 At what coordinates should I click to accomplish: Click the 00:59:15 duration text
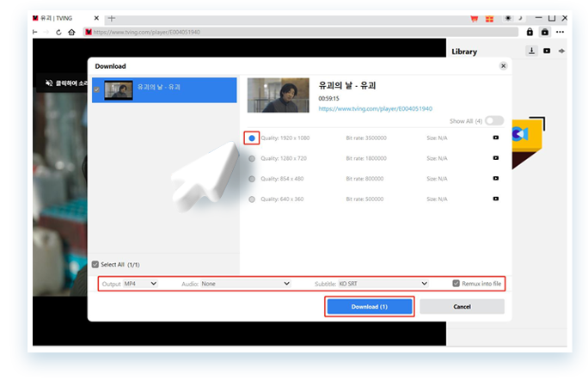[x=329, y=99]
